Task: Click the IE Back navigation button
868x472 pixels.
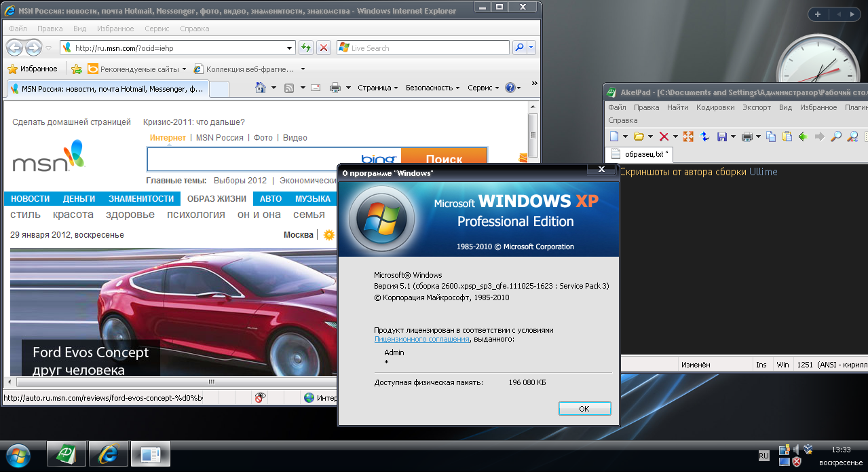Action: 15,48
